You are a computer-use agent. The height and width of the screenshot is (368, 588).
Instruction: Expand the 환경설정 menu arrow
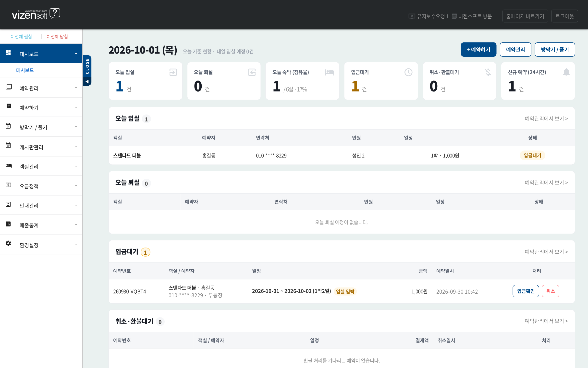(x=76, y=244)
